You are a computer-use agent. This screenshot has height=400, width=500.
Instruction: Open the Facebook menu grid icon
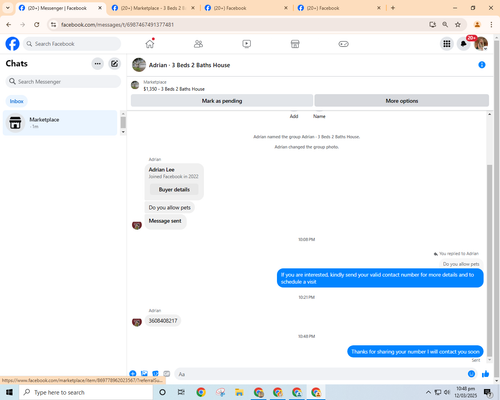pos(447,44)
